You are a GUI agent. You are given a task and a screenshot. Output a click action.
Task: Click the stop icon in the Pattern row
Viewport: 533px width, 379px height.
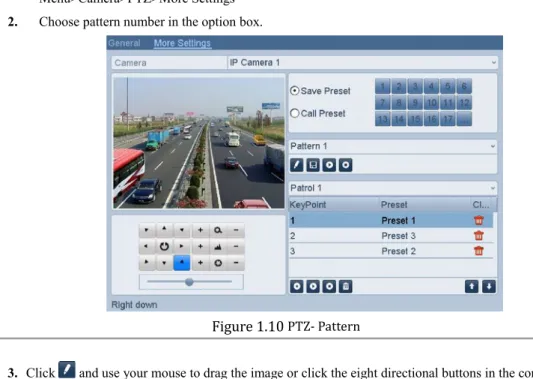pyautogui.click(x=346, y=165)
